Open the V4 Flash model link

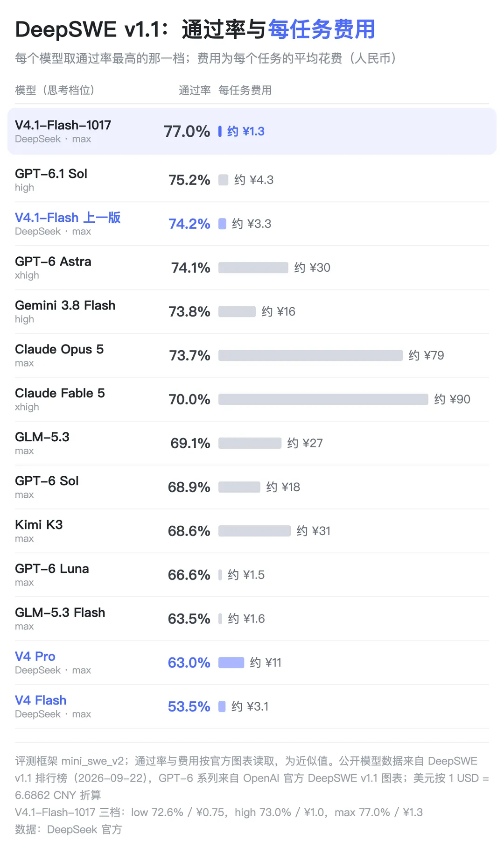(x=41, y=700)
